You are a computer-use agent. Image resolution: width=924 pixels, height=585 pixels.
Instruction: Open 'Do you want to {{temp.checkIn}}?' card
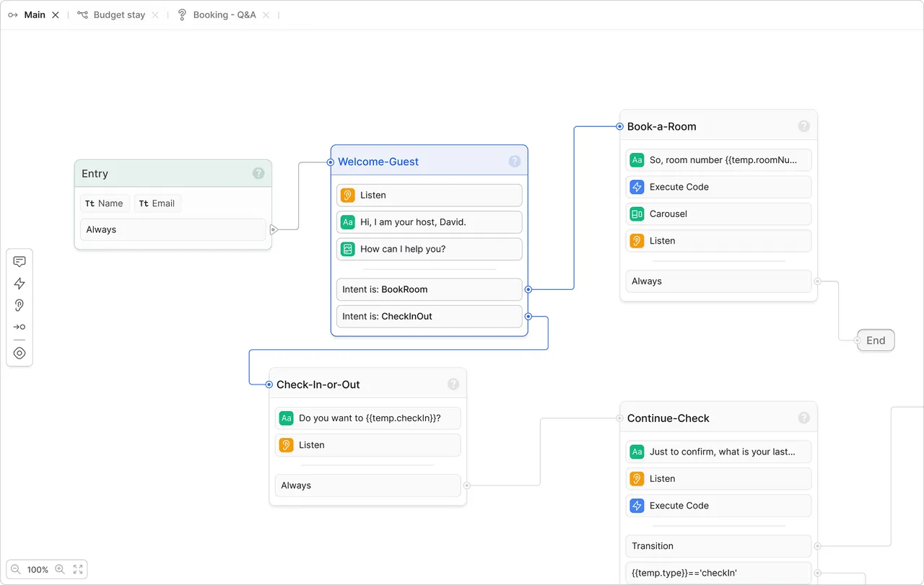click(367, 418)
